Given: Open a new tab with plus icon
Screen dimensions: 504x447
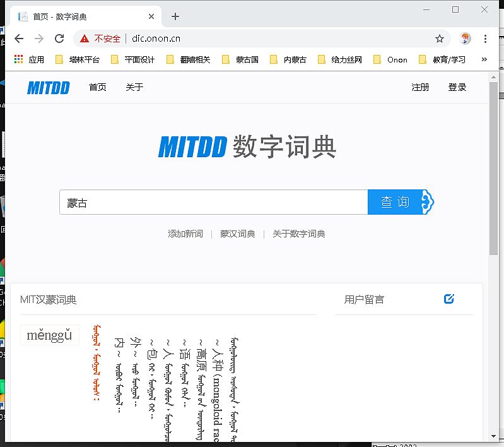Looking at the screenshot, I should (175, 16).
